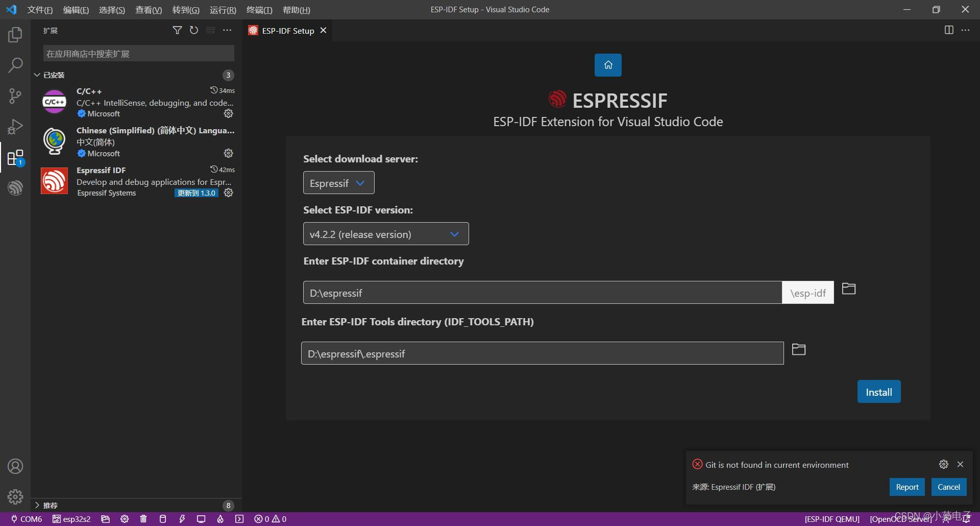Open notification settings gear icon

click(944, 464)
